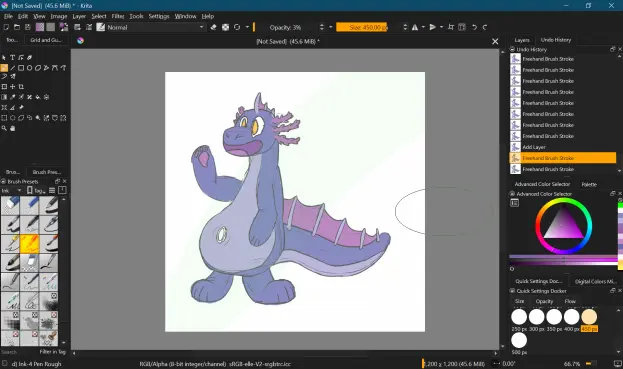Viewport: 623px width, 369px height.
Task: Toggle horizontal mirror tool
Action: pos(415,27)
